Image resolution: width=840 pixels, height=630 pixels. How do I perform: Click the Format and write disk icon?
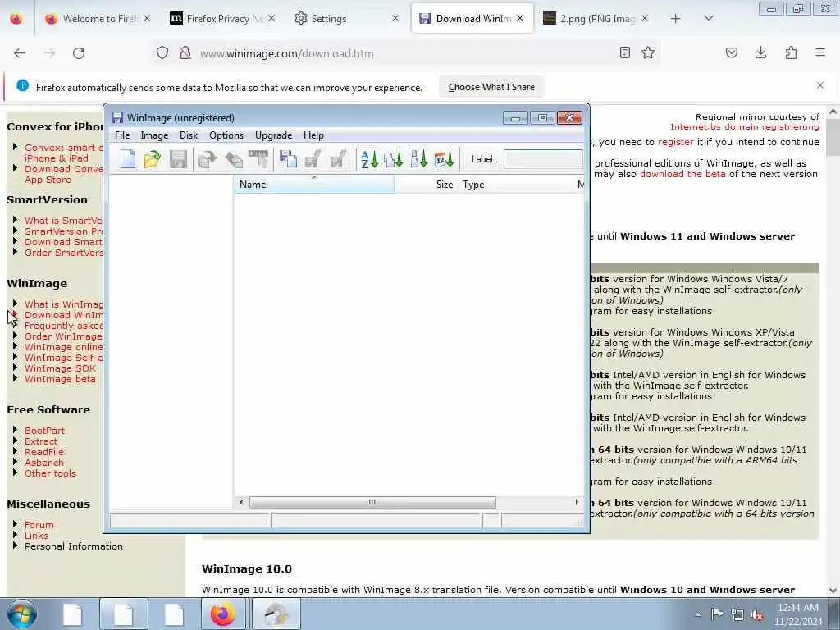[337, 159]
